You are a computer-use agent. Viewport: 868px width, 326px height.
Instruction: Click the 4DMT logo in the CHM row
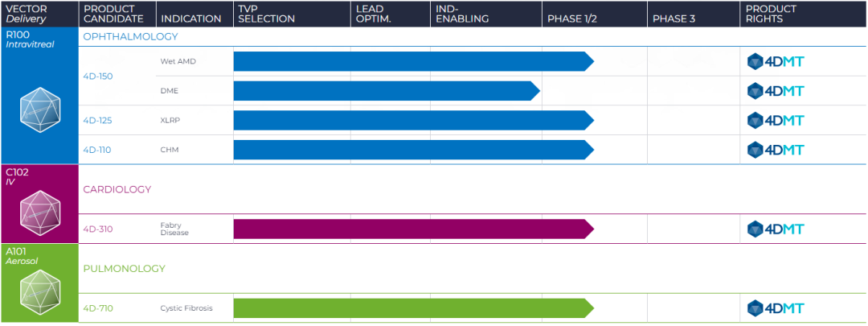[775, 150]
